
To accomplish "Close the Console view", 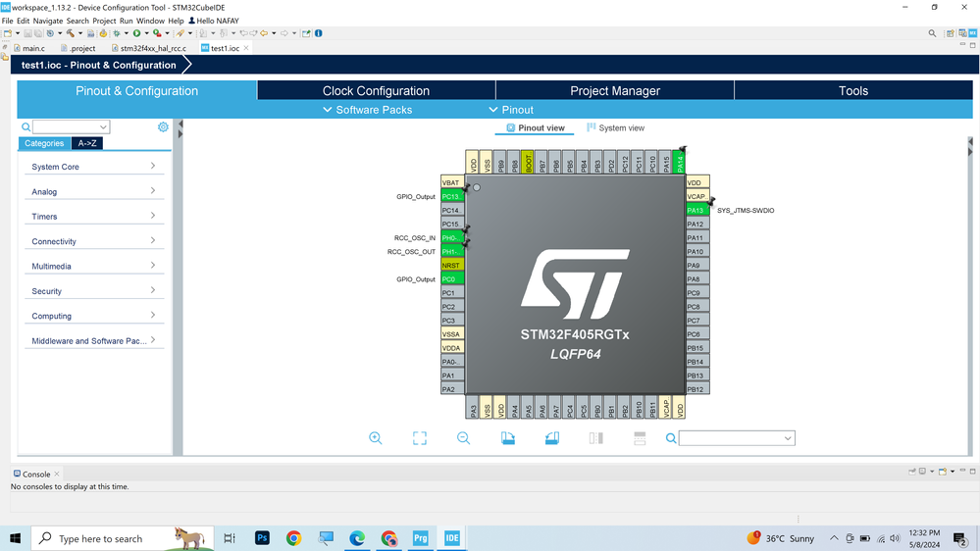I will [x=57, y=475].
